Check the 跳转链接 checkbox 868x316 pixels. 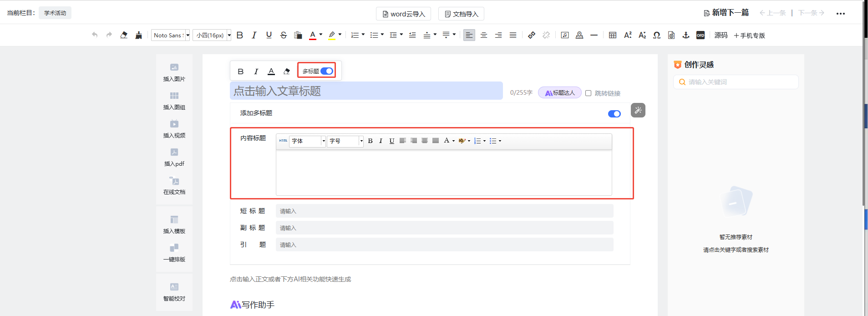click(588, 93)
